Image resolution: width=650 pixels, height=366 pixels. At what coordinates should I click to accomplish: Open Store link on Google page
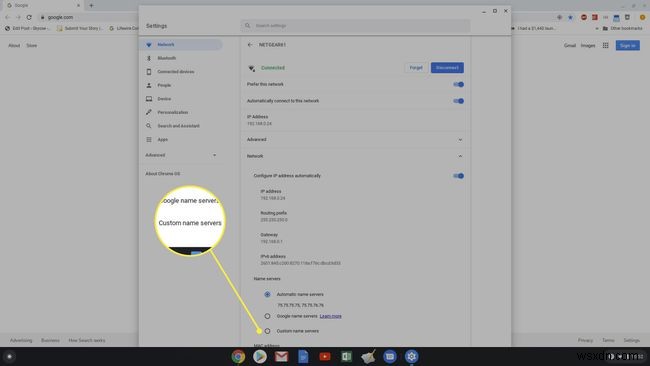(x=32, y=46)
